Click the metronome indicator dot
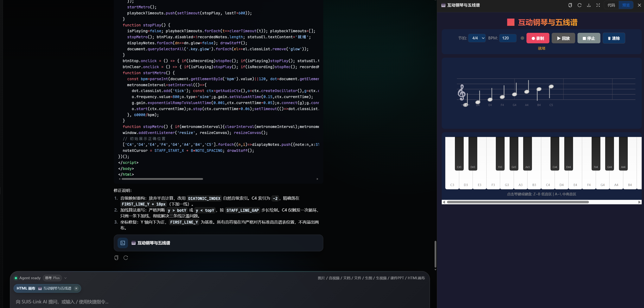Image resolution: width=644 pixels, height=308 pixels. coord(522,38)
